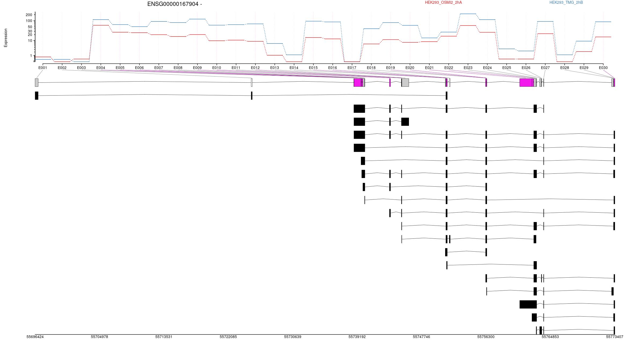Click exon bin label E025

(x=507, y=68)
